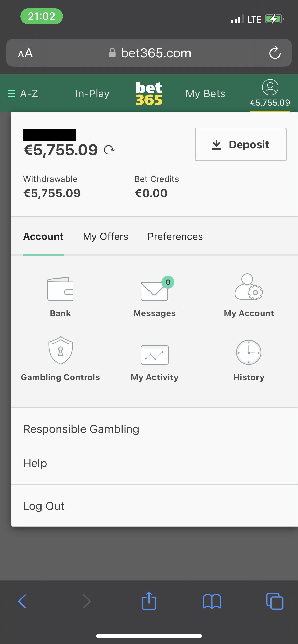
Task: Open the Bank wallet icon
Action: [x=60, y=289]
